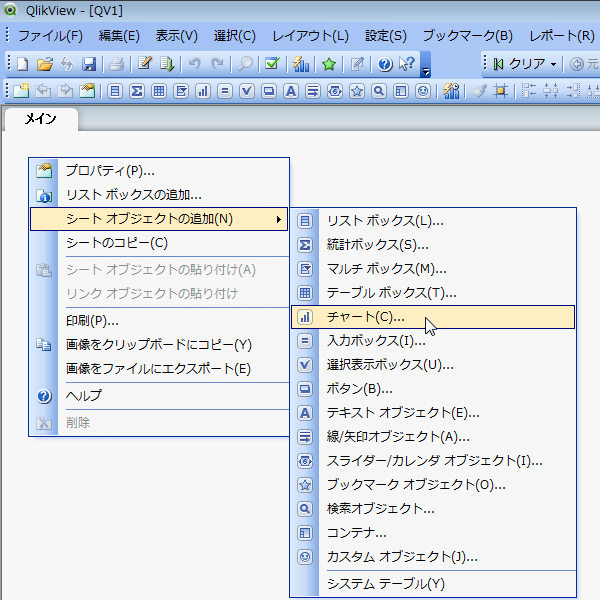The width and height of the screenshot is (600, 600).
Task: Choose テーブル ボックス(T)... in submenu
Action: [433, 293]
